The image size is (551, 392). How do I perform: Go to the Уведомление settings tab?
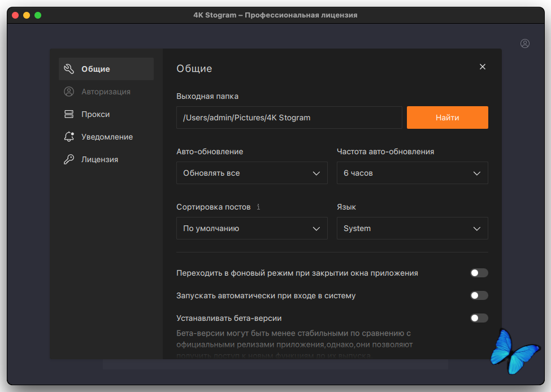click(x=106, y=137)
